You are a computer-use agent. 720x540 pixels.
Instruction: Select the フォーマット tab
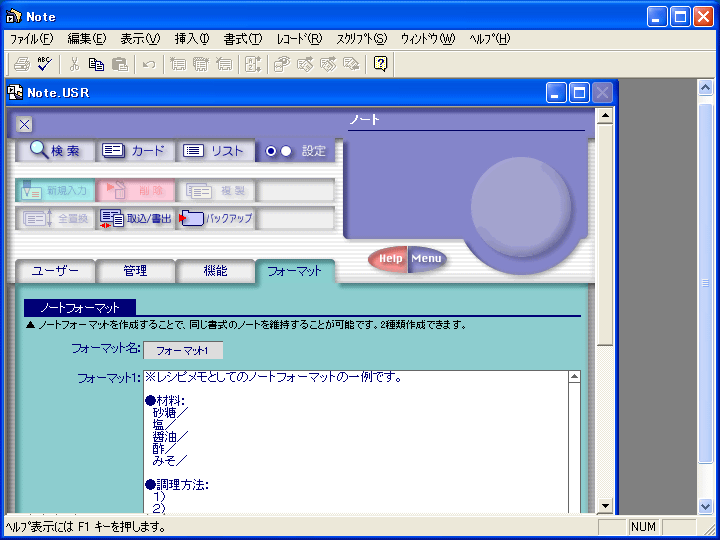click(x=295, y=271)
